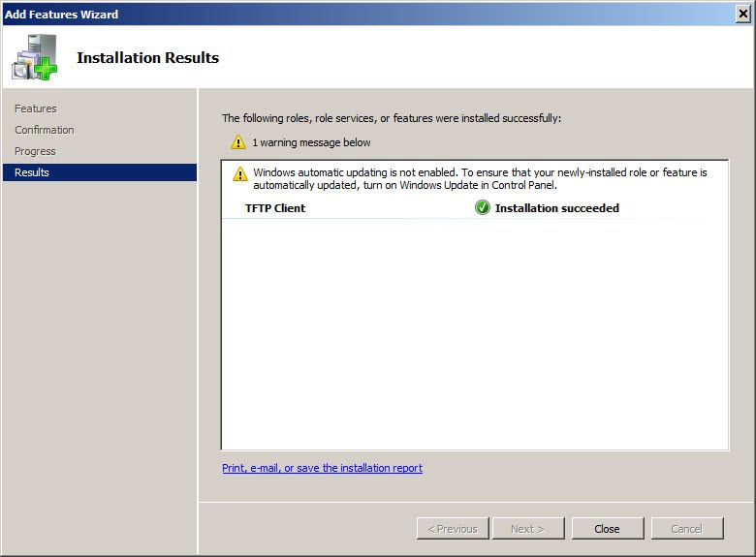
Task: Click green checkmark icon beside Installation succeeded
Action: pyautogui.click(x=482, y=207)
